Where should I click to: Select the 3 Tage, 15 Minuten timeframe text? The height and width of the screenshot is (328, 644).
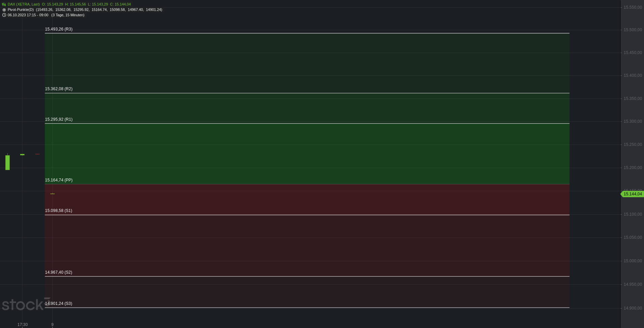click(x=68, y=15)
